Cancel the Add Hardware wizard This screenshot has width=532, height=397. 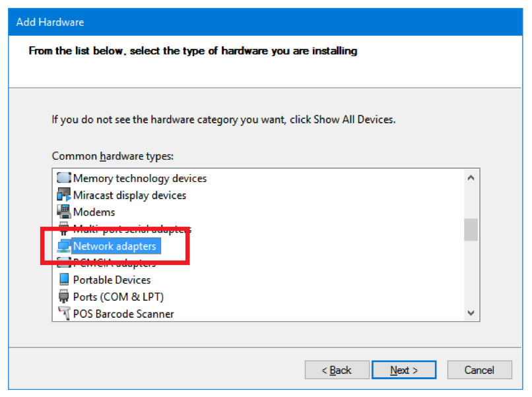point(479,370)
